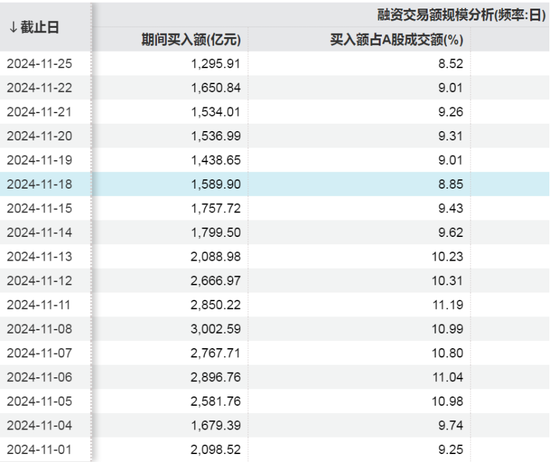Click the percentage value 9.62
550x462 pixels.
pos(451,233)
